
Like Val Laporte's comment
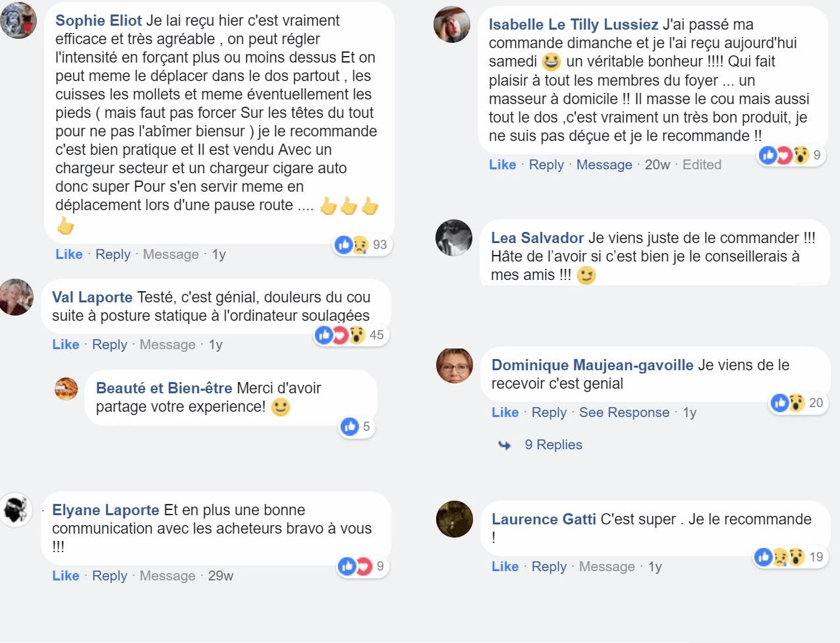coord(65,345)
